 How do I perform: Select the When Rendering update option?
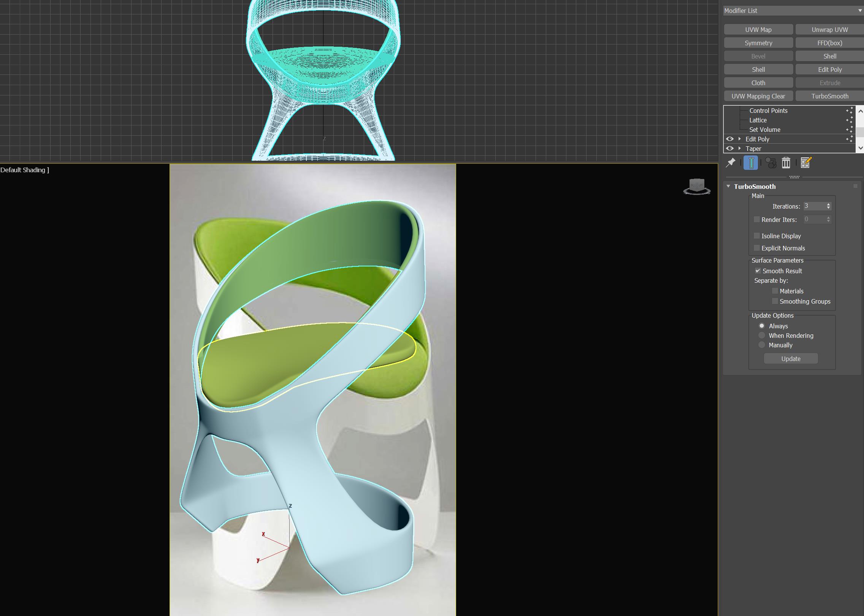tap(761, 335)
